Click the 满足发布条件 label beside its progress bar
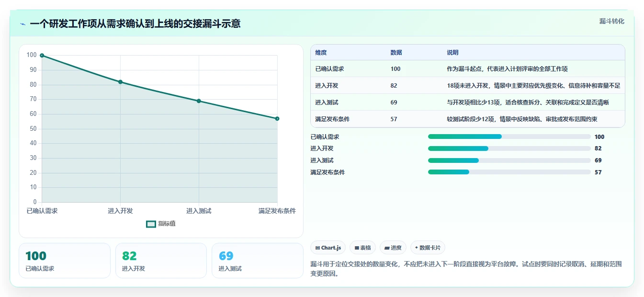Image resolution: width=644 pixels, height=297 pixels. (328, 172)
